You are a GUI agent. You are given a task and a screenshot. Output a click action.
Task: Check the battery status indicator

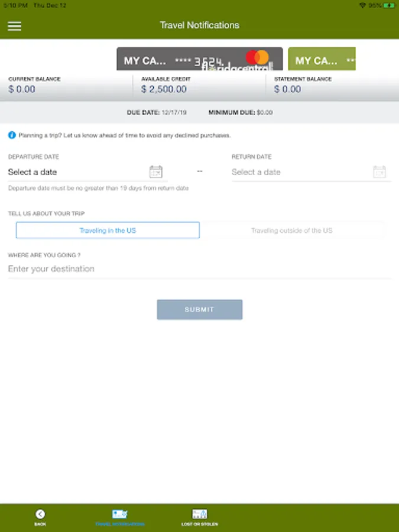[x=389, y=5]
